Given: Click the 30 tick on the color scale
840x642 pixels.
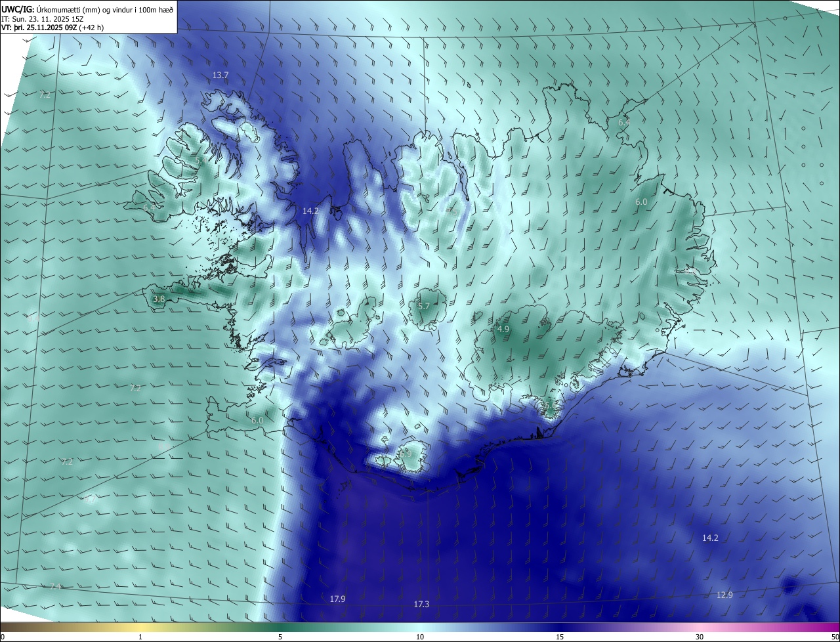Looking at the screenshot, I should point(700,637).
